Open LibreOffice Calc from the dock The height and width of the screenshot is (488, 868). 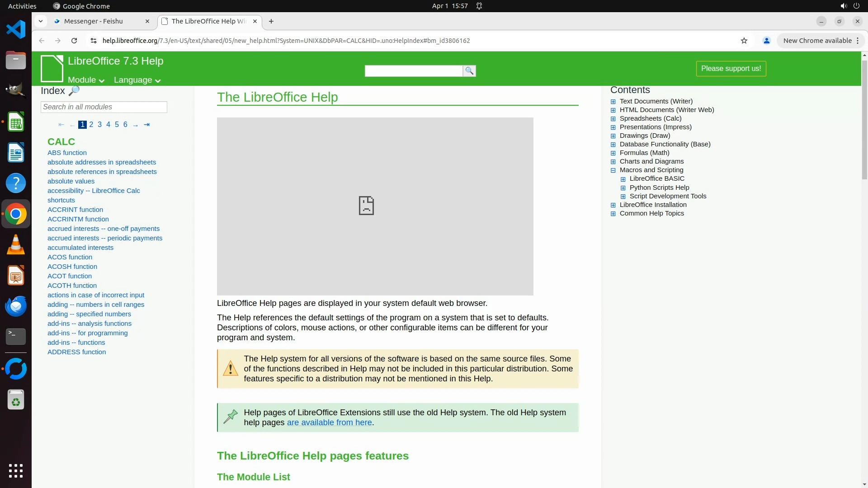[16, 122]
